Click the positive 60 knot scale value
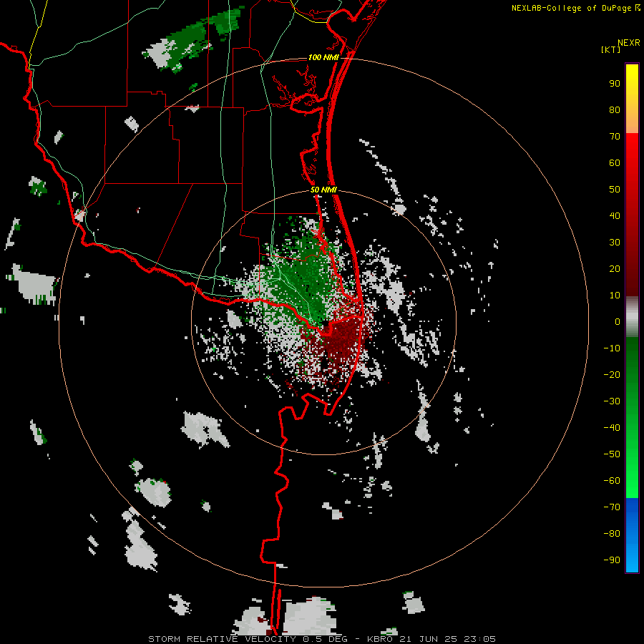Viewport: 644px width, 644px height. 615,163
